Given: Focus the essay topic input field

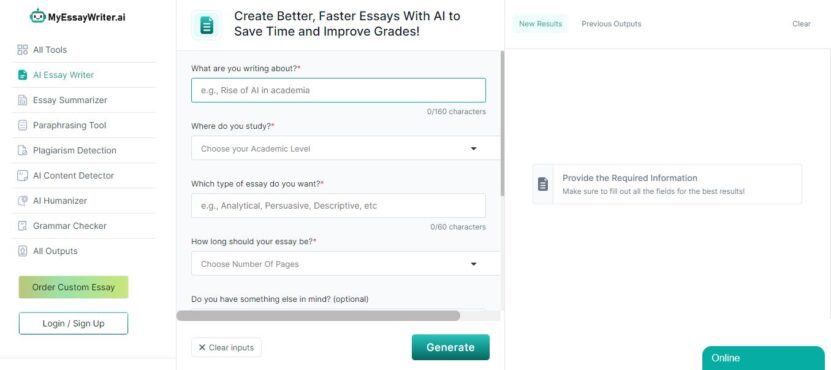Looking at the screenshot, I should tap(338, 90).
